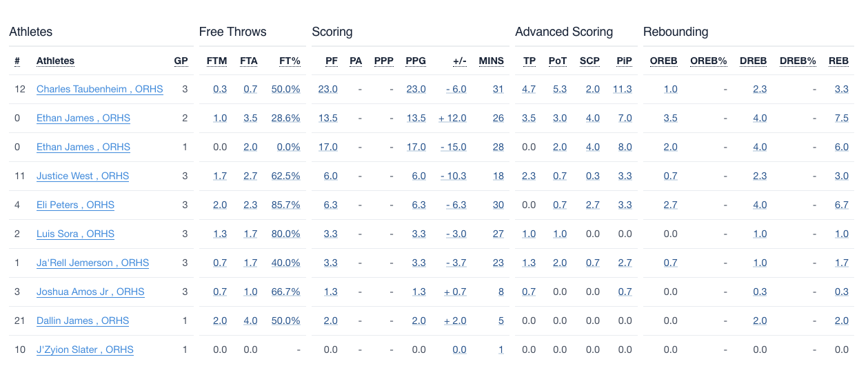Image resolution: width=868 pixels, height=386 pixels.
Task: Click the MINS column header
Action: (x=491, y=61)
